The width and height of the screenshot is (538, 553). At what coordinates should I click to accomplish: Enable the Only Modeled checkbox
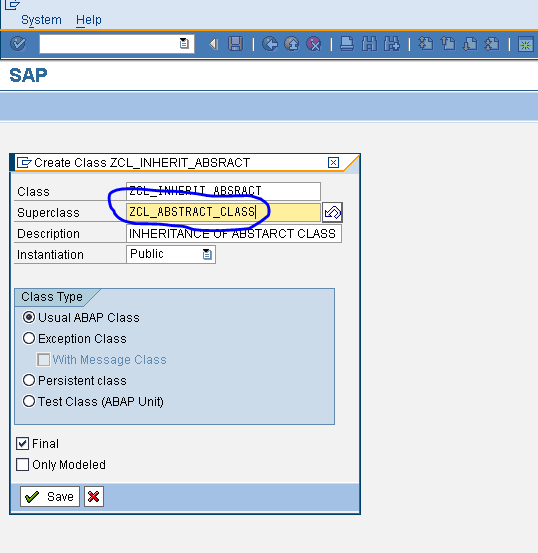[23, 464]
